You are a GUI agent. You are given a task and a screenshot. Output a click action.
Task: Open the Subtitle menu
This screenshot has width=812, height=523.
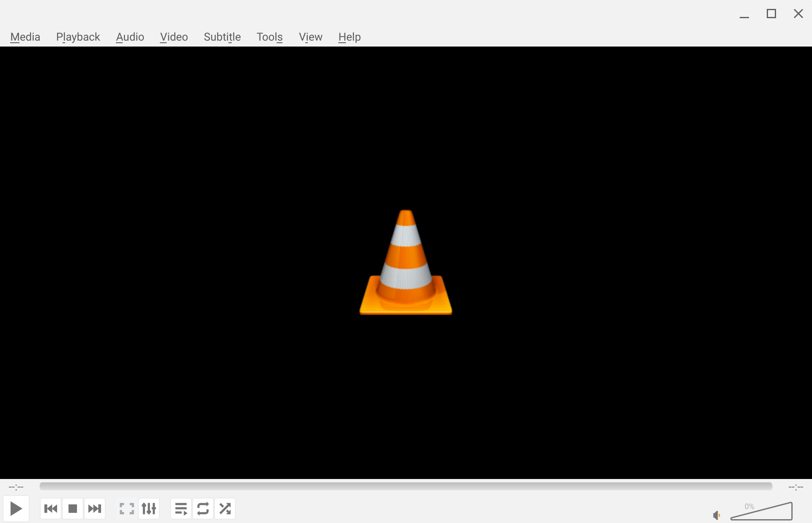(222, 37)
